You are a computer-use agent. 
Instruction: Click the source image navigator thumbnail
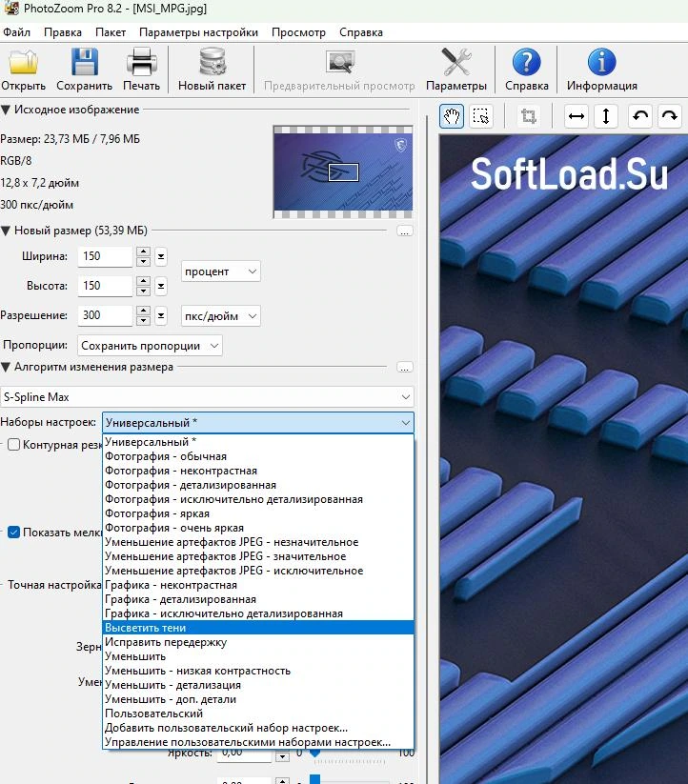click(343, 172)
